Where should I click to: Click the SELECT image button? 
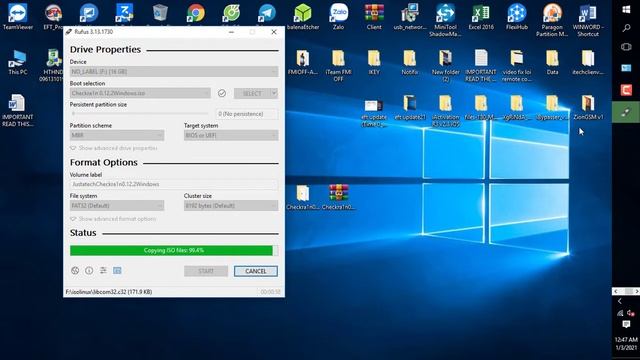click(x=252, y=93)
